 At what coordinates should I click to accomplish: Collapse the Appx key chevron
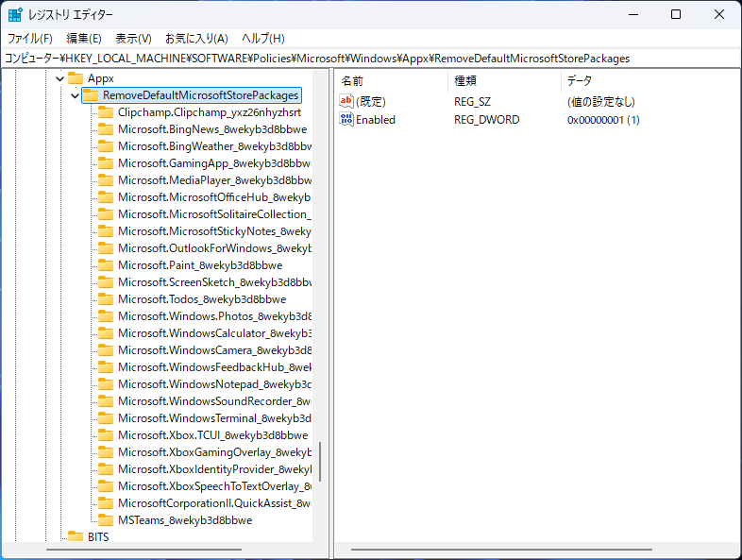(59, 78)
